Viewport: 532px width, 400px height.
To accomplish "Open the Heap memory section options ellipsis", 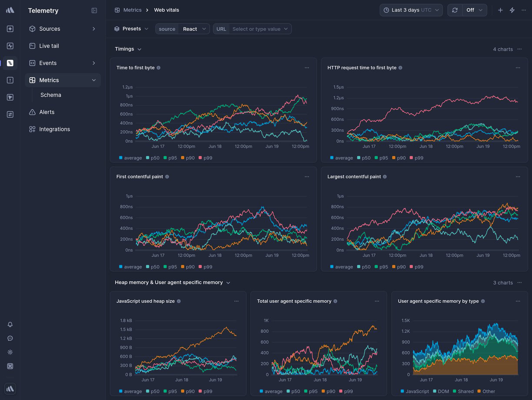I will point(519,283).
